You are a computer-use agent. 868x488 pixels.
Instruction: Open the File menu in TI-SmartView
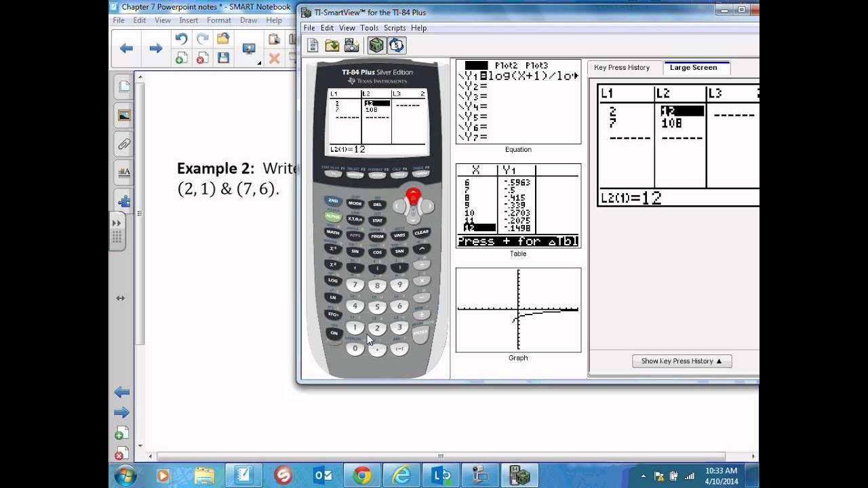pos(309,28)
